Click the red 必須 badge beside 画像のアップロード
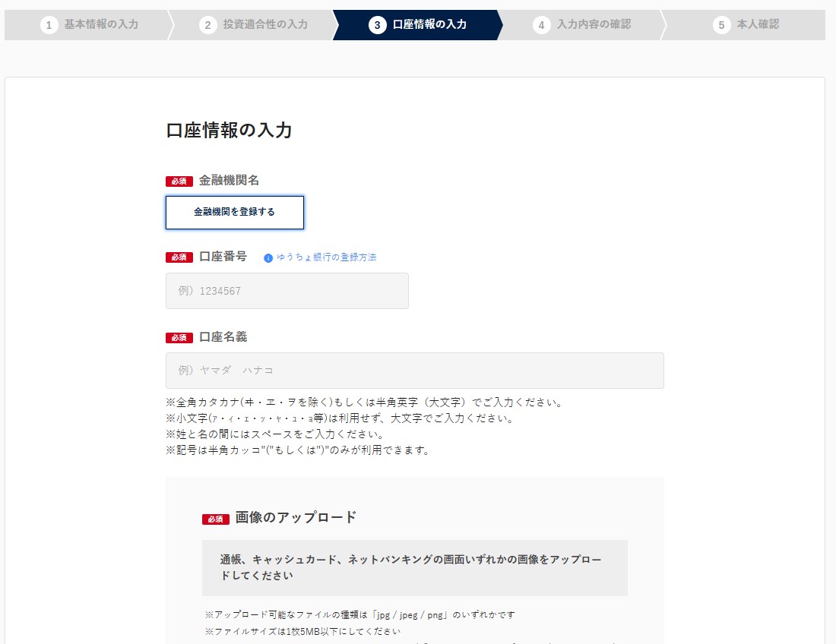This screenshot has width=836, height=644. 216,519
